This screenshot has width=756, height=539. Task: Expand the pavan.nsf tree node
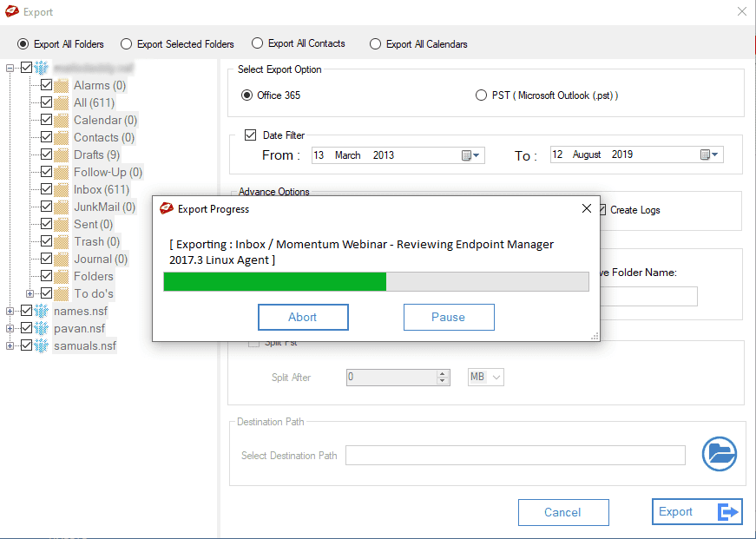tap(9, 328)
